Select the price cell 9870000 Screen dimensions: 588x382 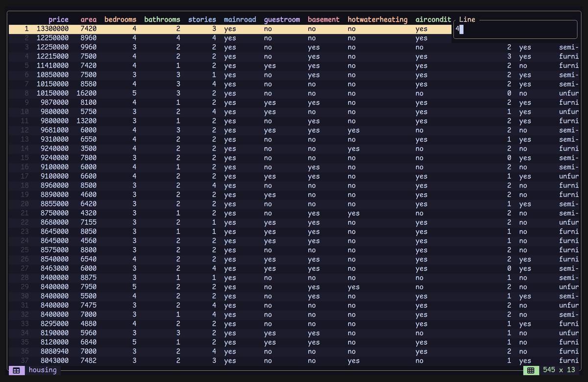coord(54,103)
